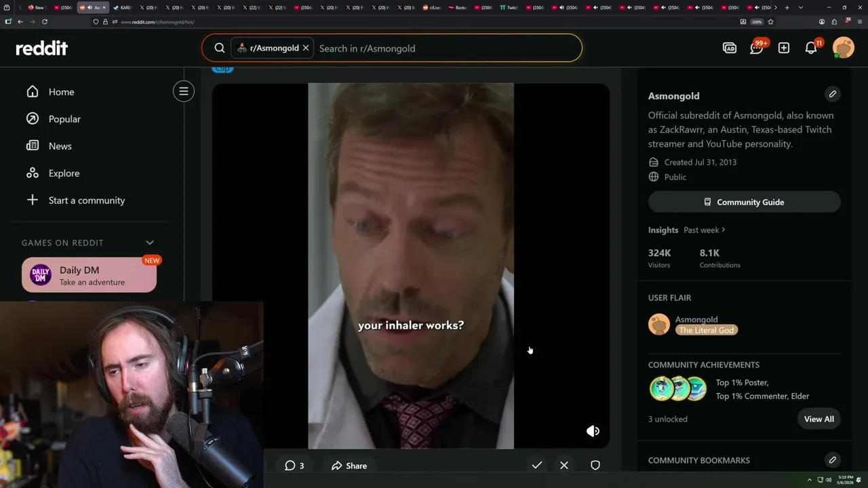
Task: Click the 200% zoom level indicator
Action: tap(757, 22)
